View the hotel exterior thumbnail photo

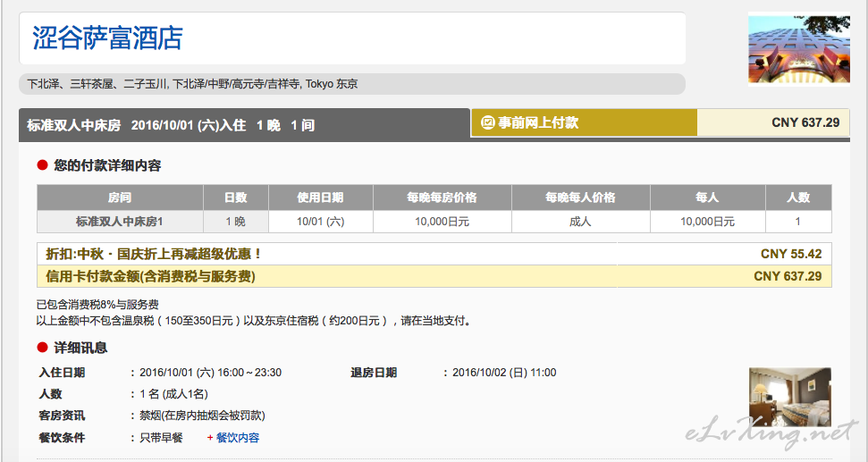(x=799, y=49)
